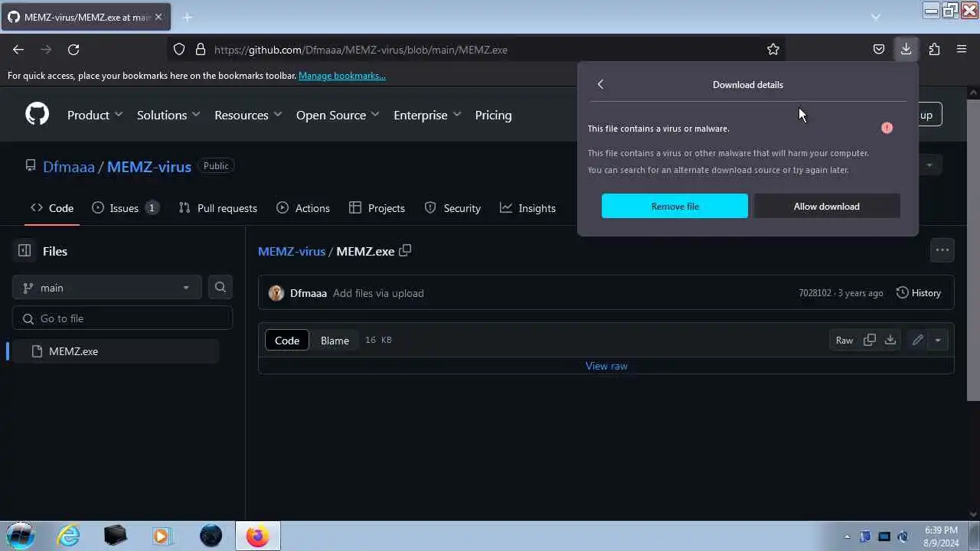The height and width of the screenshot is (551, 980).
Task: Expand the Solutions menu
Action: (168, 115)
